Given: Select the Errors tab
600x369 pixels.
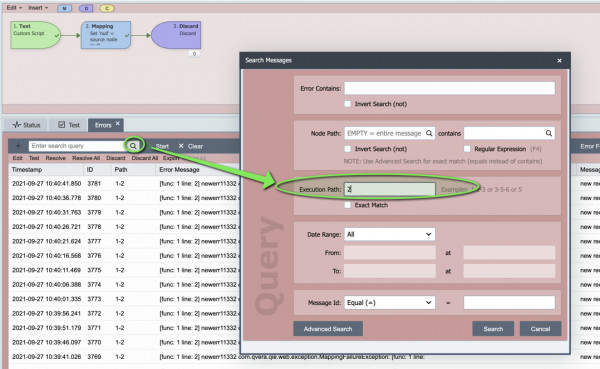Looking at the screenshot, I should point(103,125).
